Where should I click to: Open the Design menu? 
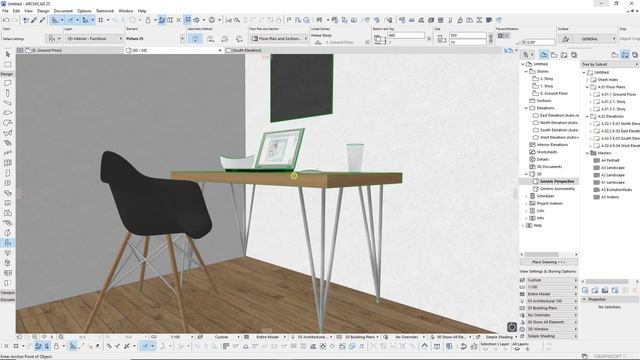click(x=43, y=11)
